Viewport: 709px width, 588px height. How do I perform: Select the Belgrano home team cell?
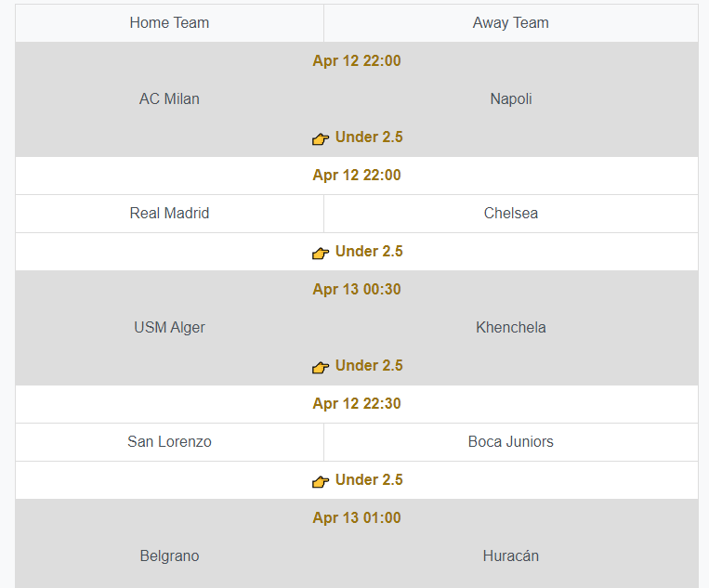(169, 556)
